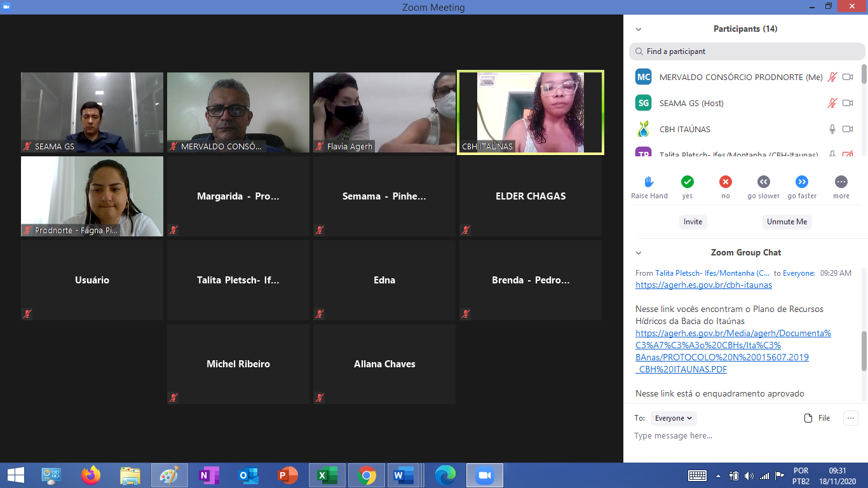
Task: Open chat options ellipsis button
Action: pos(851,418)
